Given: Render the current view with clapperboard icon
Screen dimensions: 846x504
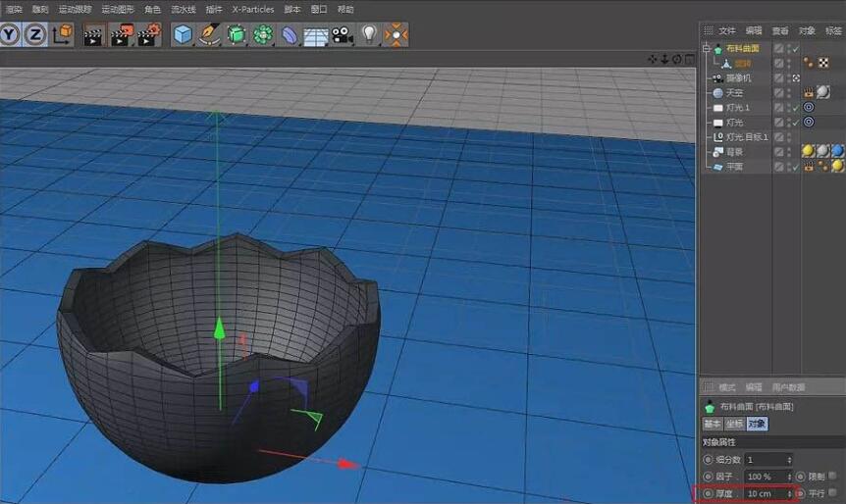Looking at the screenshot, I should 93,35.
